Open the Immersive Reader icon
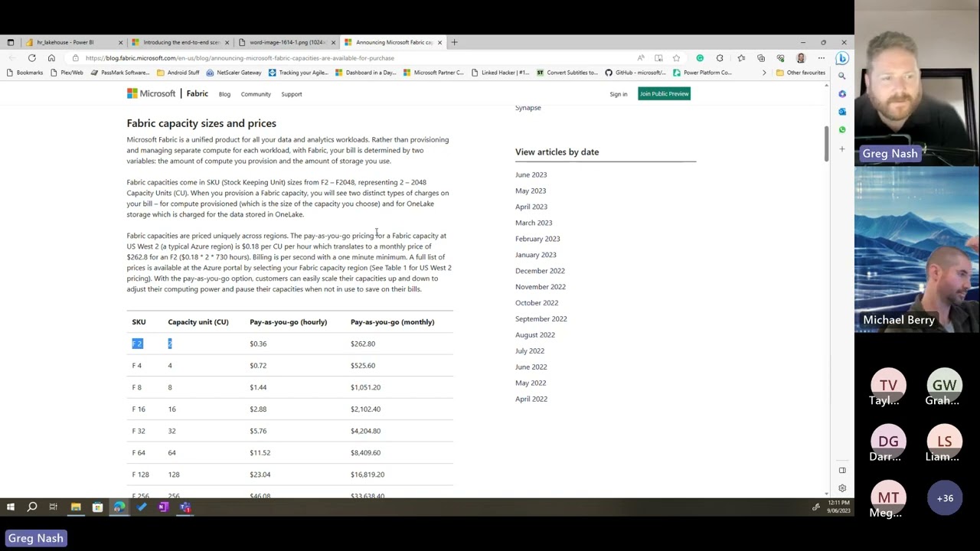 658,58
